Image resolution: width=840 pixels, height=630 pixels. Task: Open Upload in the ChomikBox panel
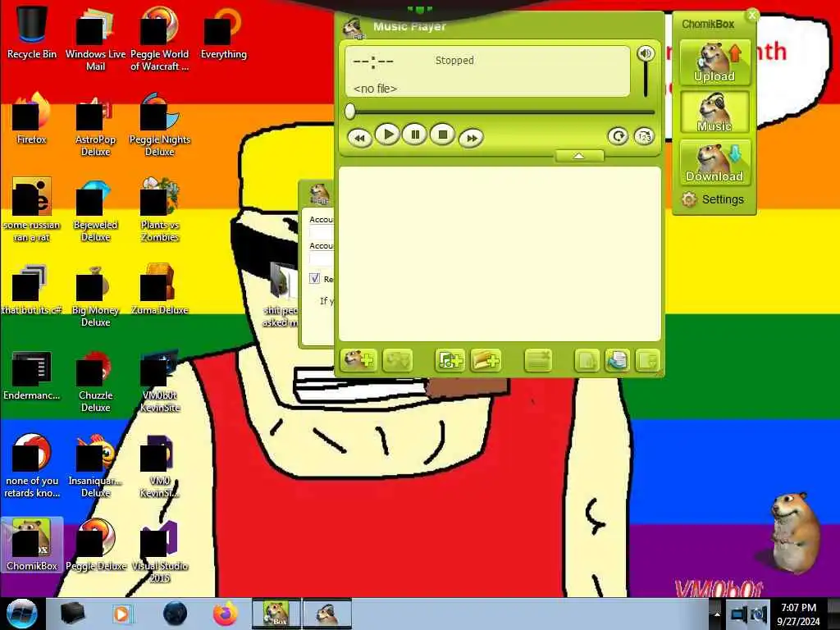[714, 62]
